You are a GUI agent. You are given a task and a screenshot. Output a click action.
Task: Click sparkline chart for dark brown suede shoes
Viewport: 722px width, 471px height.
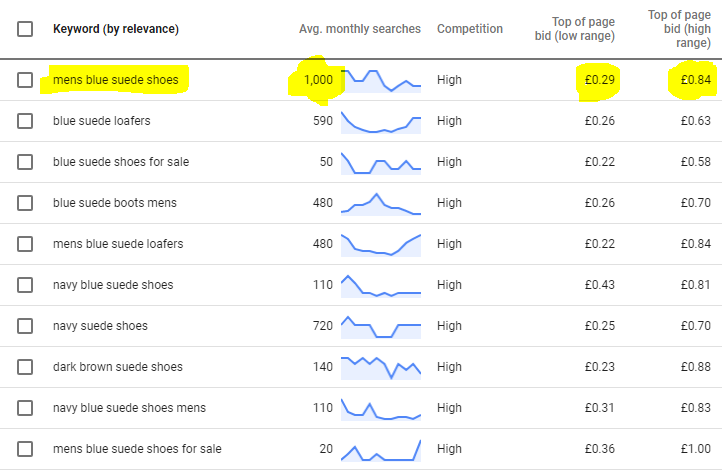tap(381, 367)
